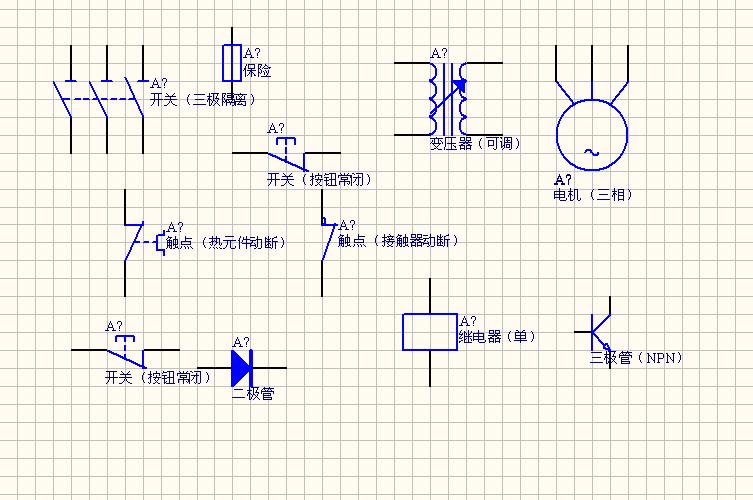This screenshot has width=753, height=500.
Task: Click the 触点（接触器动断）label
Action: click(399, 241)
